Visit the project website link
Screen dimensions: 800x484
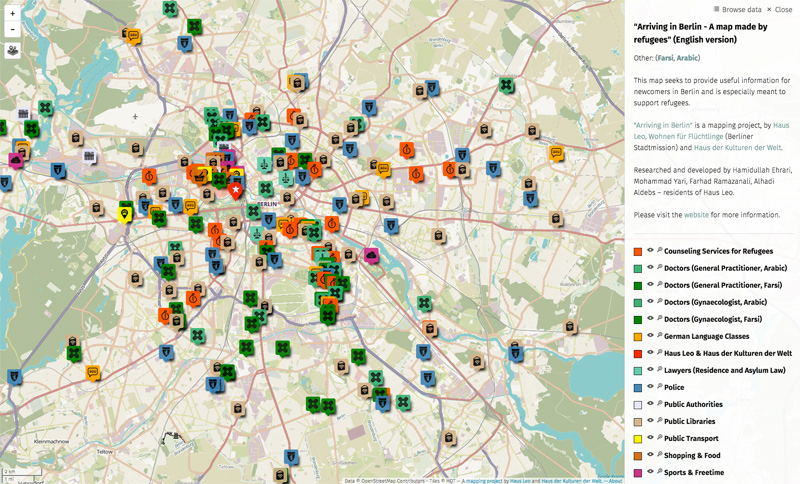click(696, 215)
